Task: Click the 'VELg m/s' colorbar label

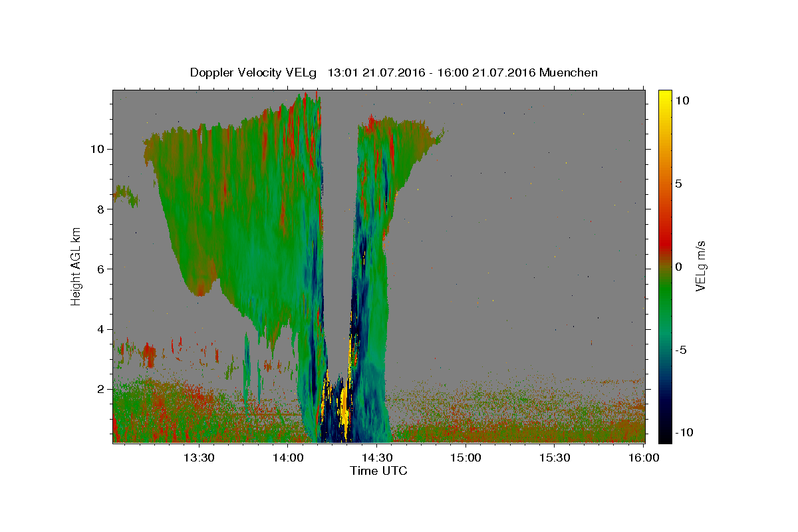Action: (x=700, y=266)
